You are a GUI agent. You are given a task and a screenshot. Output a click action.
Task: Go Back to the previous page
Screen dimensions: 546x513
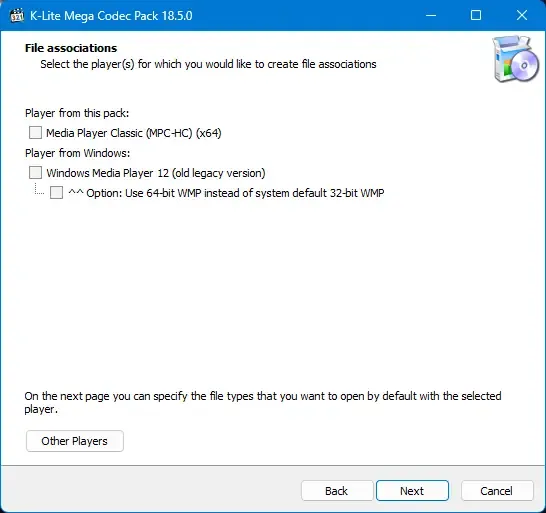[x=337, y=491]
